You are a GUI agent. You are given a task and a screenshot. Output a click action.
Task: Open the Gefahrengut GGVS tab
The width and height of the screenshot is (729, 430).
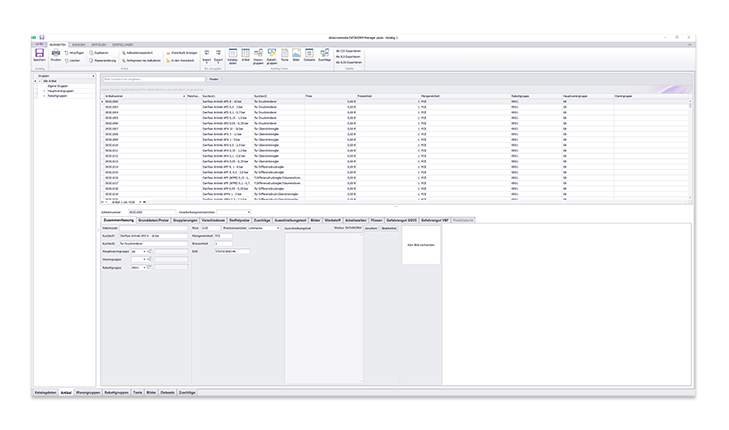coord(402,220)
